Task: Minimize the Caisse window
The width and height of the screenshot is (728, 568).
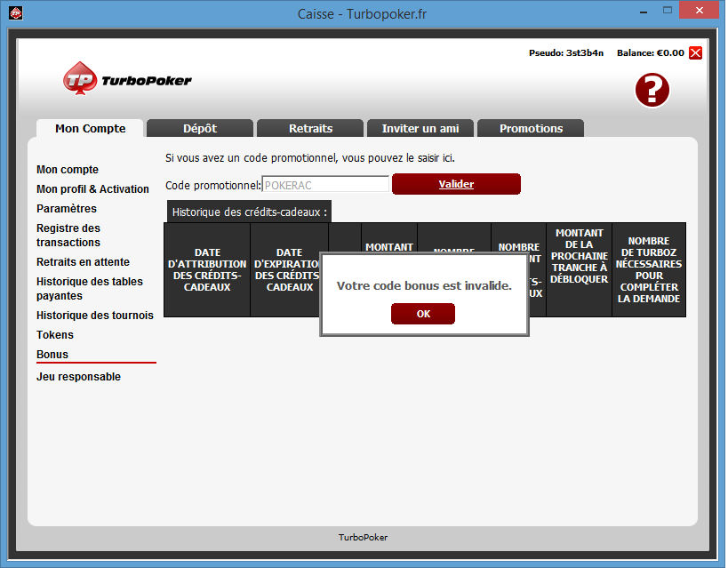Action: coord(644,12)
